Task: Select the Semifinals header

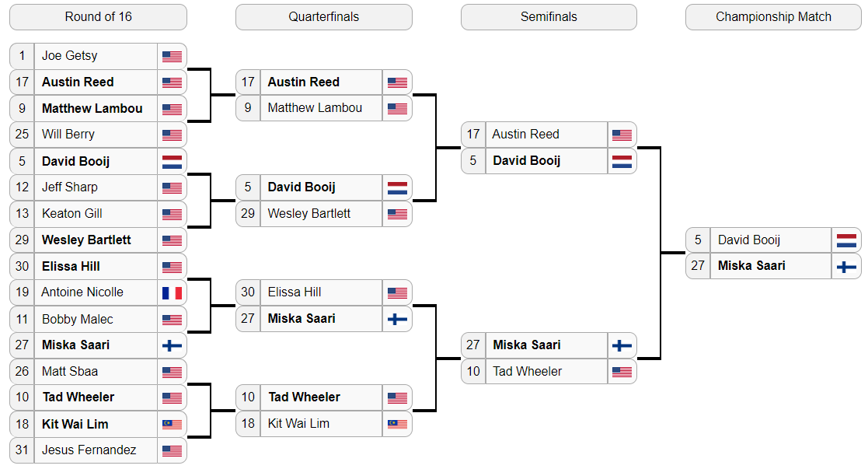Action: click(549, 17)
